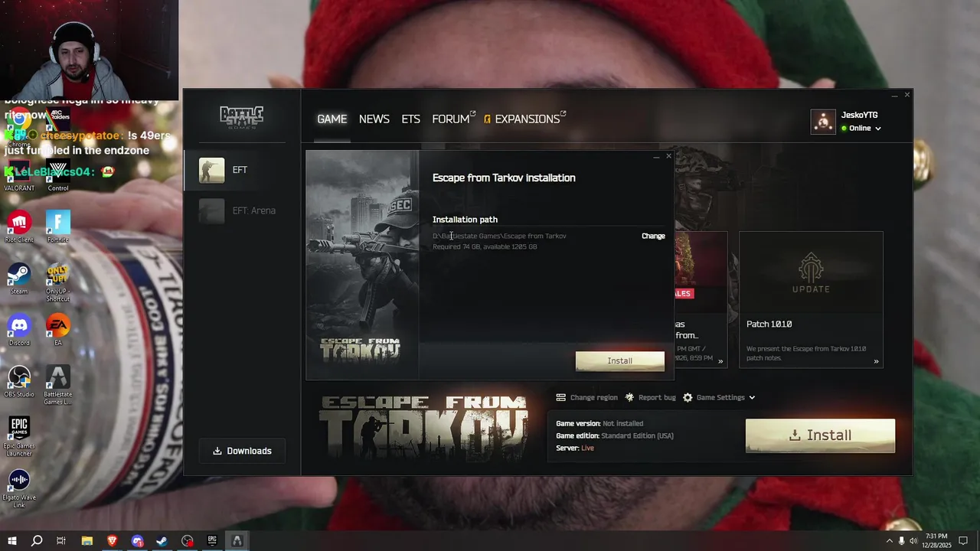Click server status 'Live' text
The width and height of the screenshot is (980, 551).
587,448
